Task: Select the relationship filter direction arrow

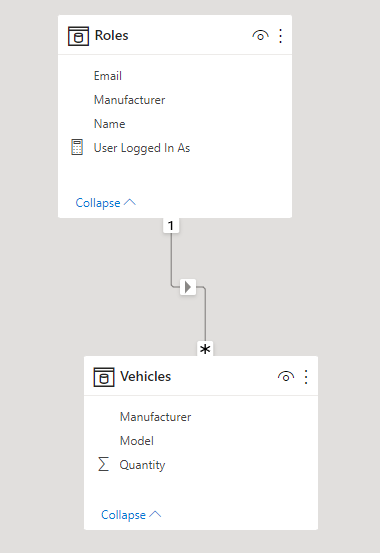Action: [188, 287]
